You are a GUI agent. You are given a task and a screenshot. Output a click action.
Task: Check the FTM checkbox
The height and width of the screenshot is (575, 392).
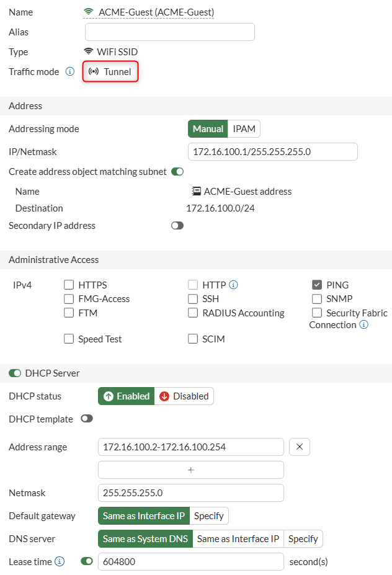pos(69,313)
